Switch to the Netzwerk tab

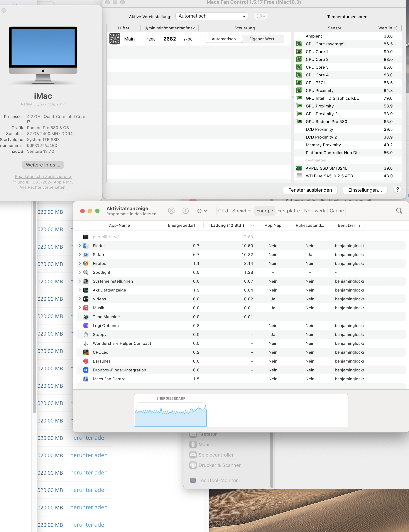314,211
